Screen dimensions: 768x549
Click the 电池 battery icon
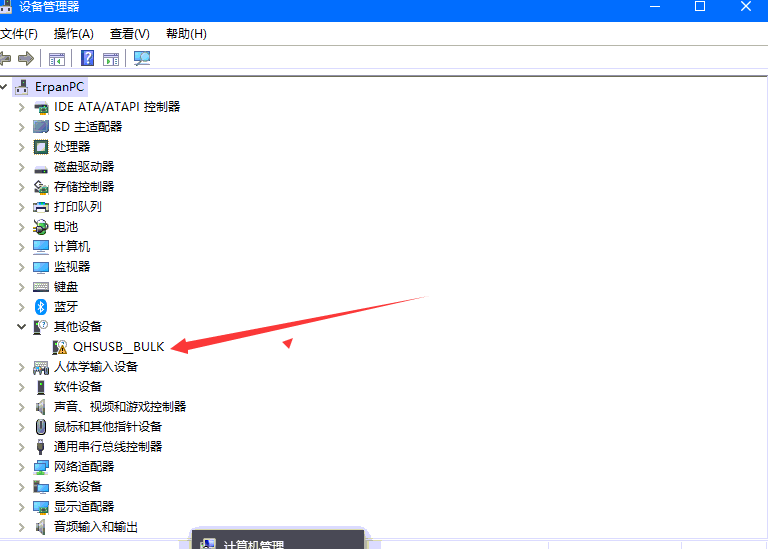(41, 227)
